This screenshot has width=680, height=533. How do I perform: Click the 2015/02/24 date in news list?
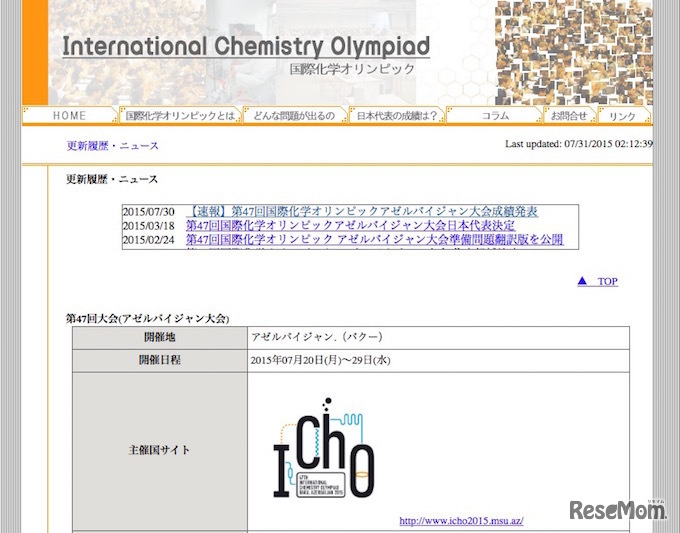point(149,240)
